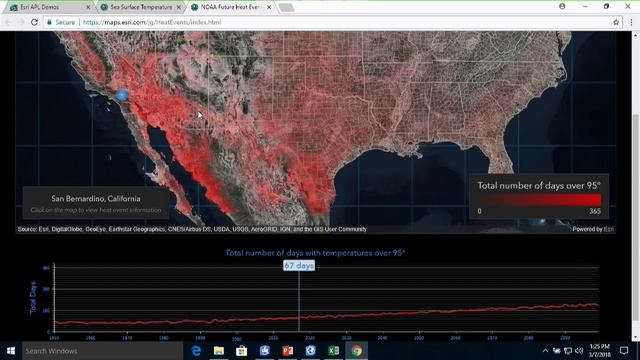Select the NOAA Future Heat Events tab
The width and height of the screenshot is (640, 360).
click(x=231, y=7)
